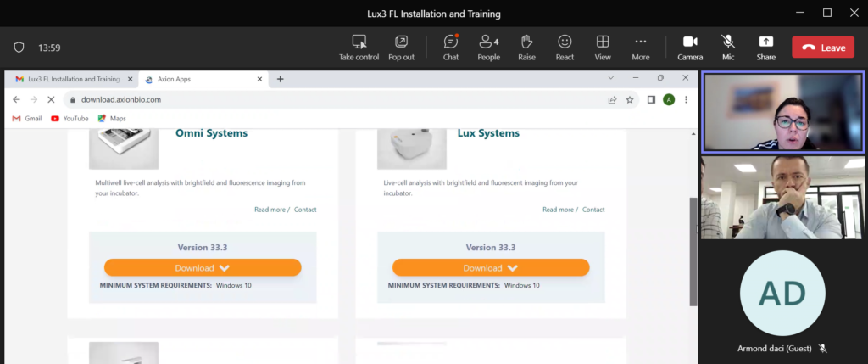Screen dimensions: 868x364
Task: Show the People participants list
Action: point(489,48)
